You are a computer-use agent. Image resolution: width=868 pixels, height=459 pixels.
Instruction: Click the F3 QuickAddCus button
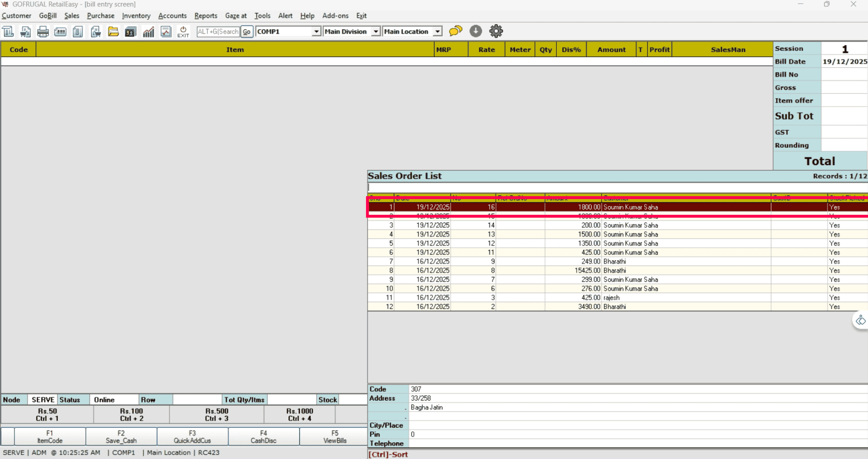coord(192,437)
